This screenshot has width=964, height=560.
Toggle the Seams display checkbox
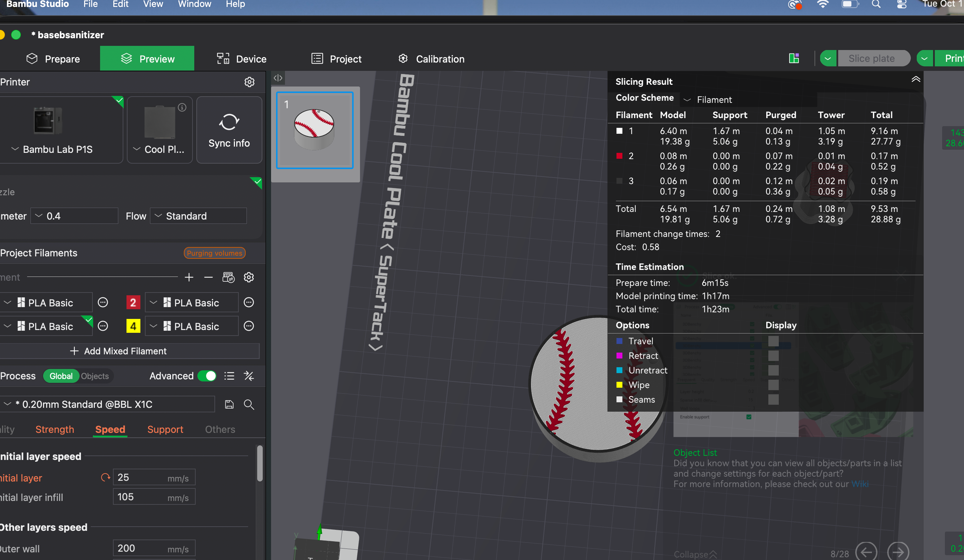click(x=773, y=400)
